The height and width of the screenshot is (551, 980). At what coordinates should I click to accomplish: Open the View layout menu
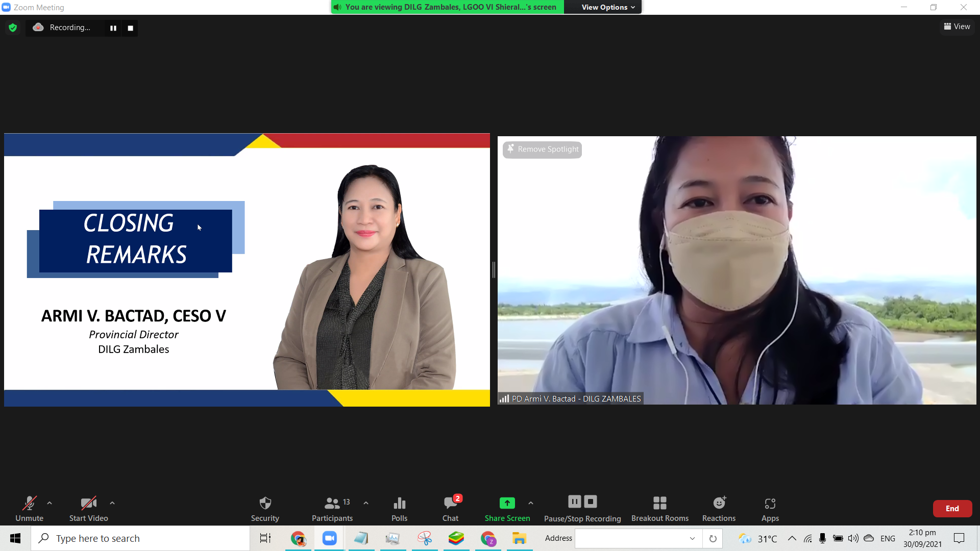[x=957, y=27]
